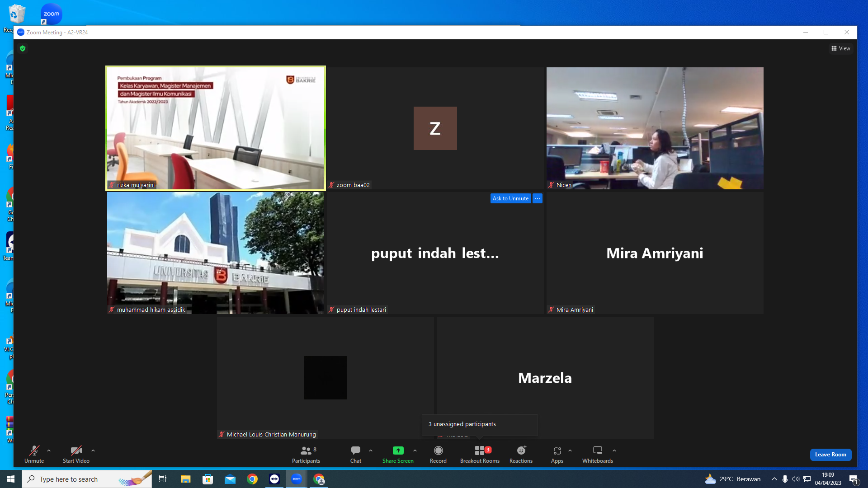Open the Mail app from the taskbar
868x488 pixels.
tap(230, 479)
